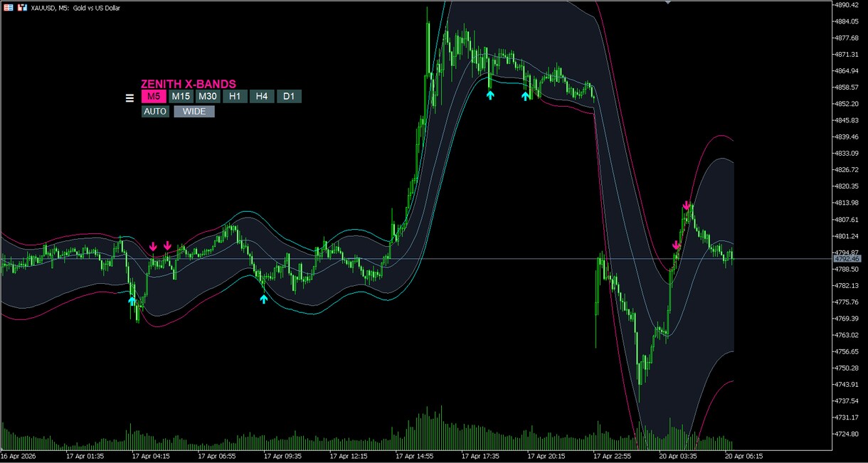Click the 16 Apr 2026 date label
The height and width of the screenshot is (463, 868).
pos(18,456)
